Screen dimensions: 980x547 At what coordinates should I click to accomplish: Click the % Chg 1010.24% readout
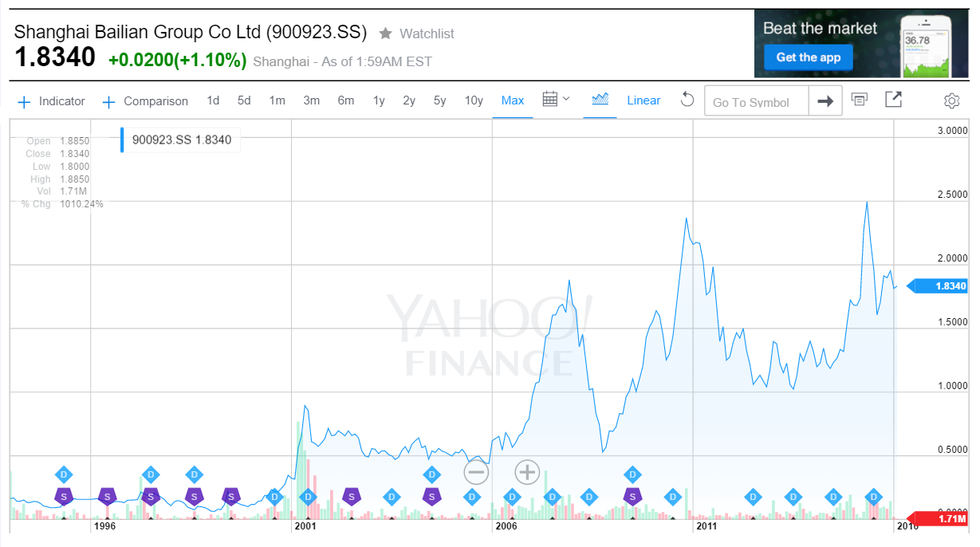[x=62, y=204]
